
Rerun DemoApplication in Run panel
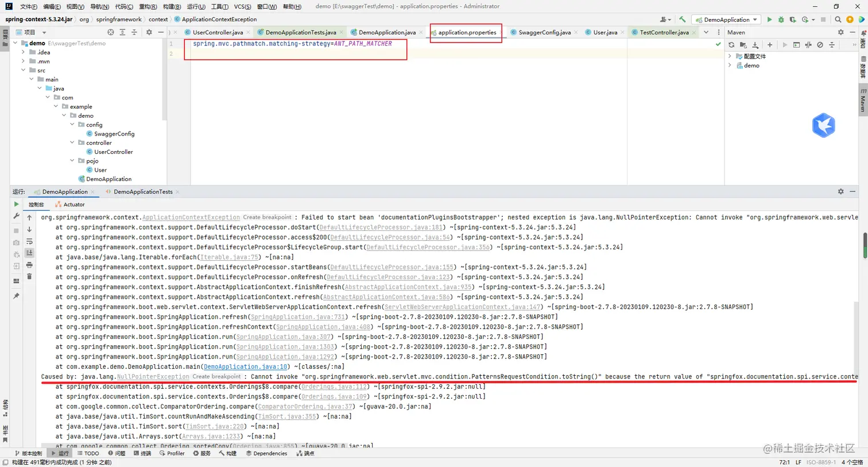point(16,204)
